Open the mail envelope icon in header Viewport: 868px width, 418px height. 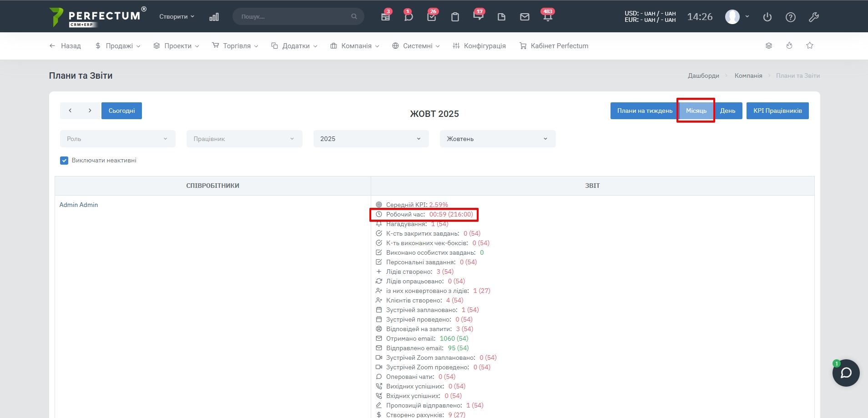(x=525, y=17)
